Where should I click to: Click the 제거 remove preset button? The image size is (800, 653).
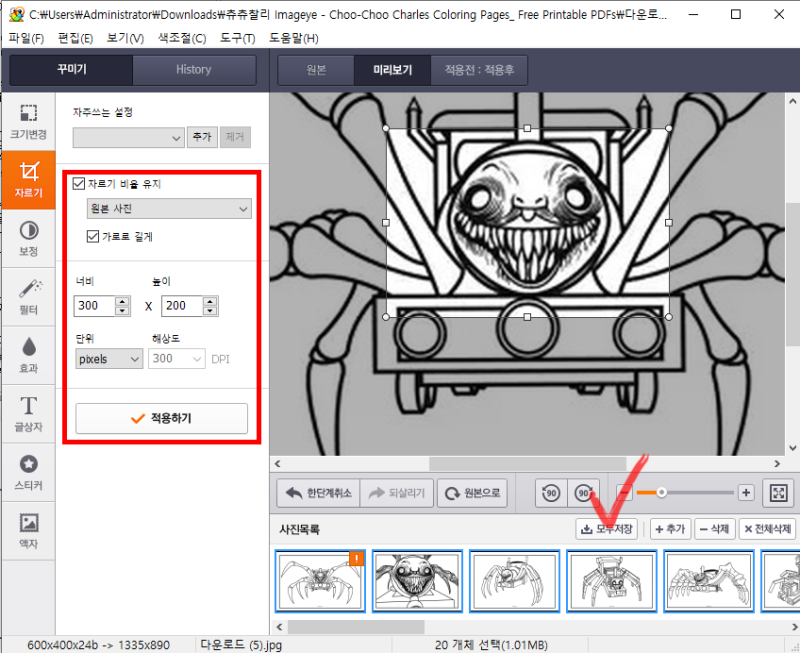[x=235, y=137]
